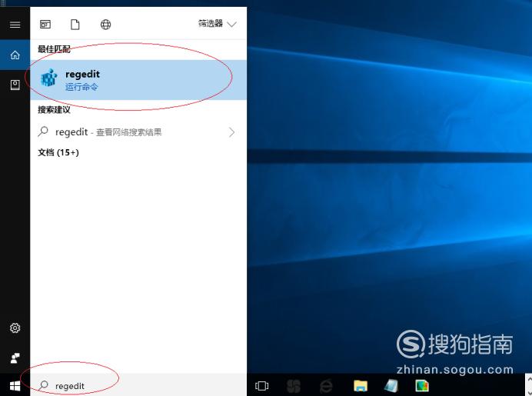Expand chevron next to regedit web suggestion
Image resolution: width=532 pixels, height=396 pixels.
(x=231, y=132)
